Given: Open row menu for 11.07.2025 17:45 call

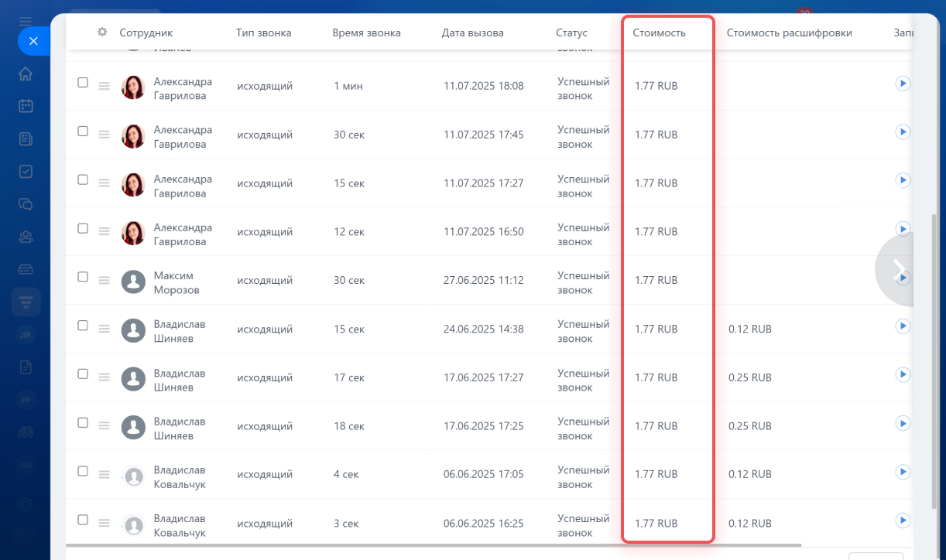Looking at the screenshot, I should [105, 135].
